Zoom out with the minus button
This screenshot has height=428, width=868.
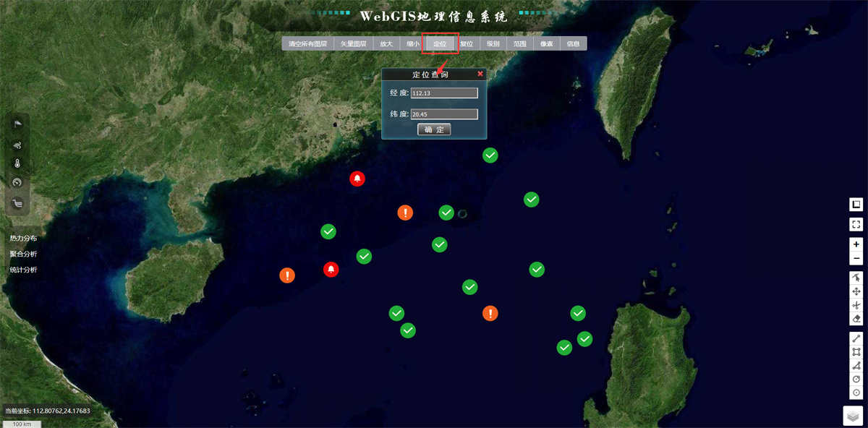[x=856, y=258]
